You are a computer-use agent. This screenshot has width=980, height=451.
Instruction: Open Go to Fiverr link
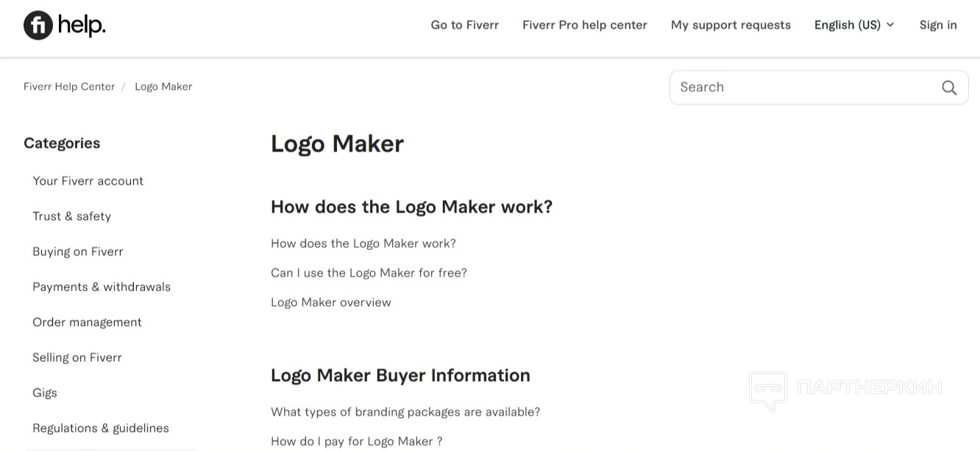(x=464, y=25)
